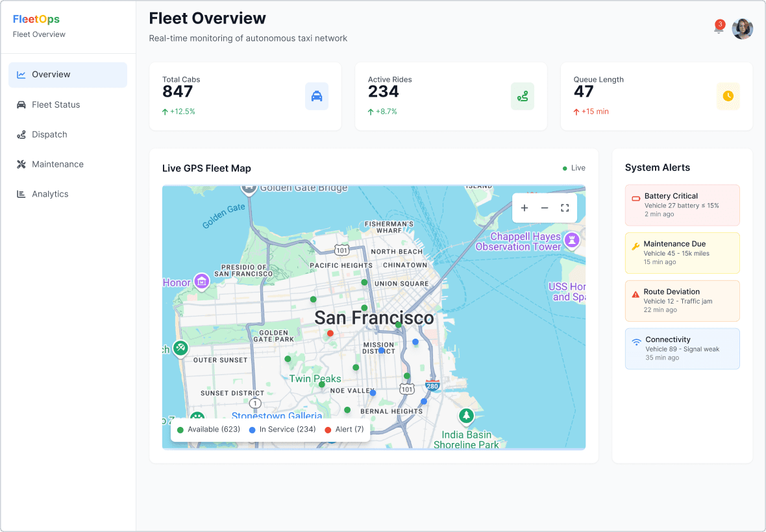Click the Queue Length clock icon
766x532 pixels.
(x=728, y=96)
